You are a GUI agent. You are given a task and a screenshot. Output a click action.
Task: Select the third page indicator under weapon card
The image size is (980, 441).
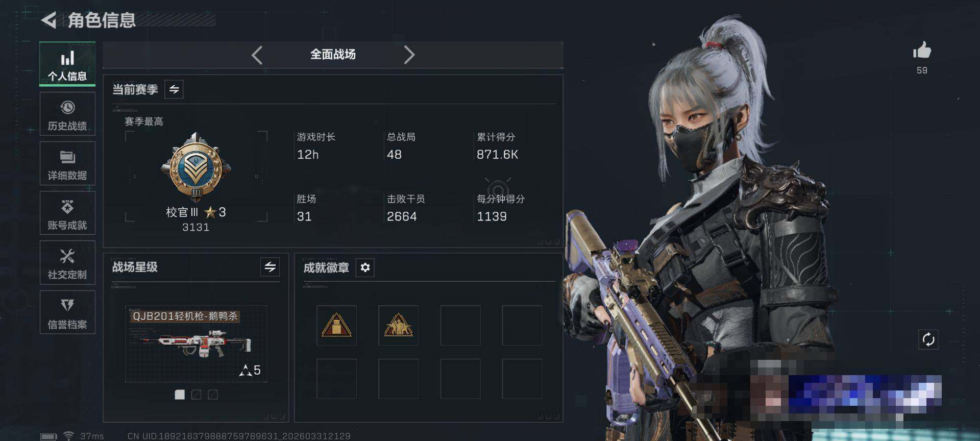213,395
